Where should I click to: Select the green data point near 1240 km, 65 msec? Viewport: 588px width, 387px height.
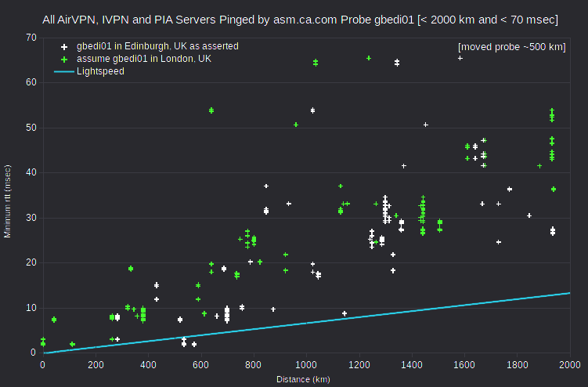click(369, 58)
